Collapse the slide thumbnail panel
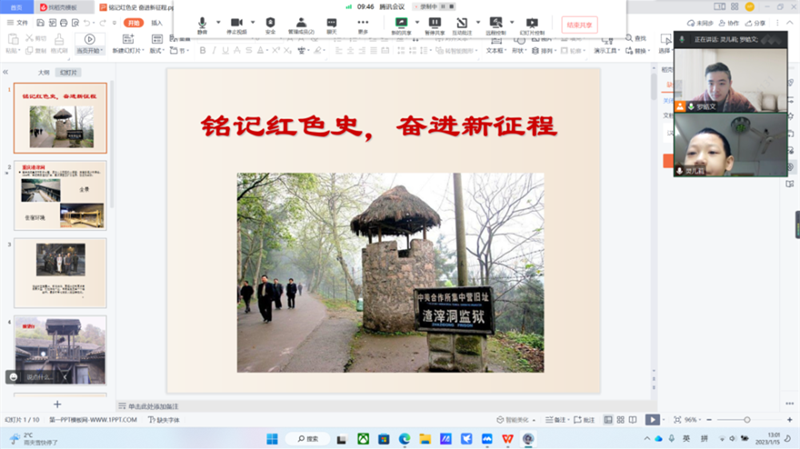 point(6,72)
